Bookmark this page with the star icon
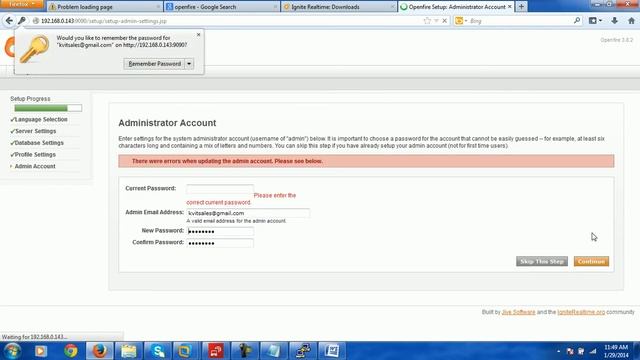 pos(427,20)
